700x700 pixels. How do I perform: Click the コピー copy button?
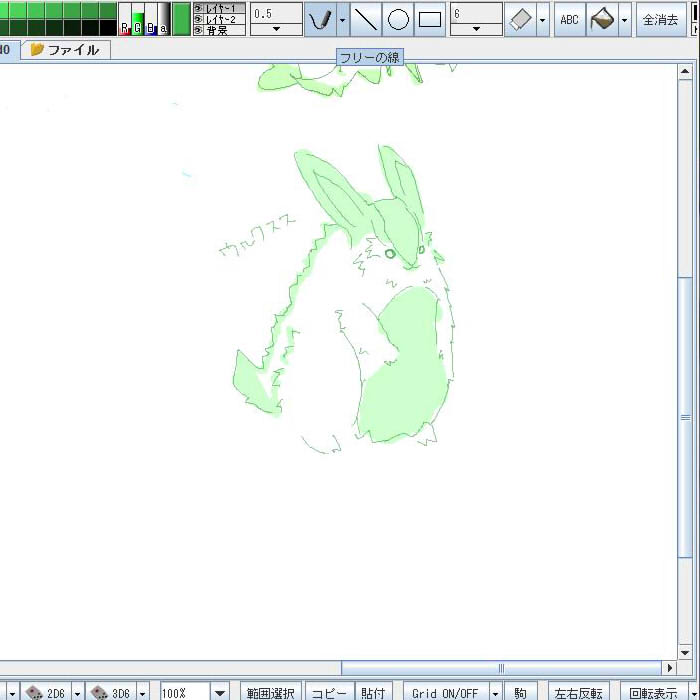329,693
